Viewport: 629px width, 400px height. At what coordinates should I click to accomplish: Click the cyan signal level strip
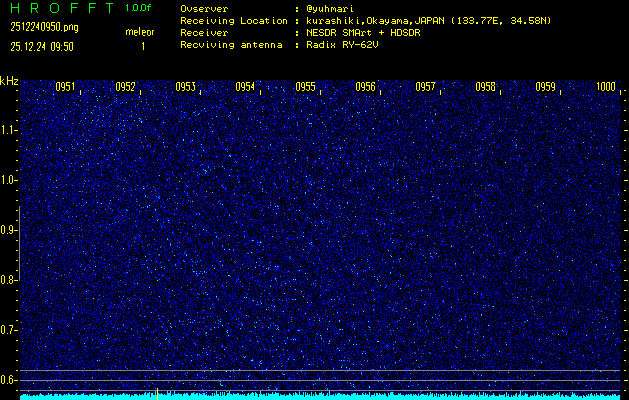[320, 396]
